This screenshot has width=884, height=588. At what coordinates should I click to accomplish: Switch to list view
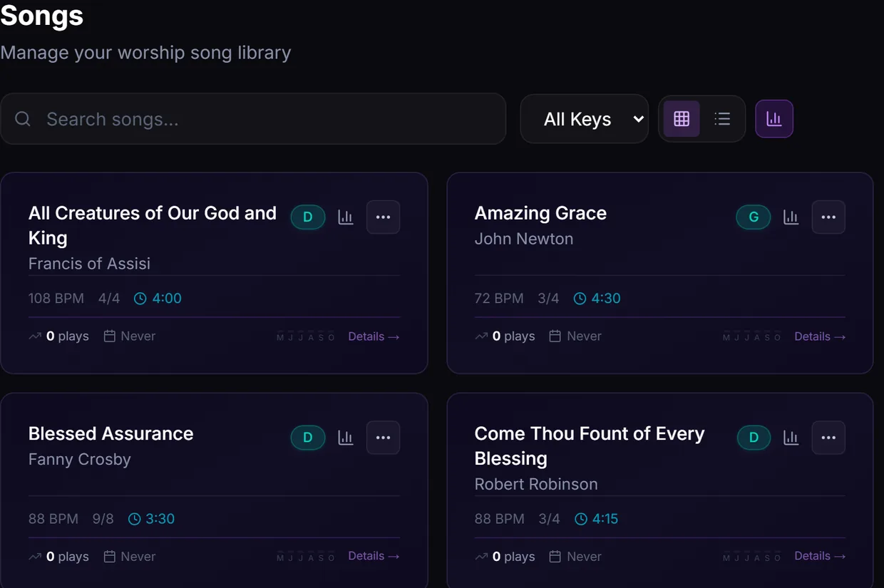(722, 119)
